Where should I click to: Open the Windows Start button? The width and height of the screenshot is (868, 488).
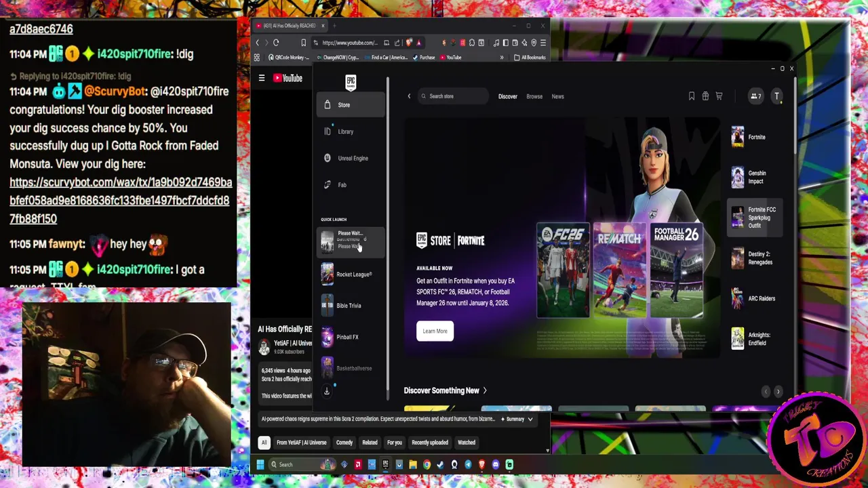click(x=260, y=464)
